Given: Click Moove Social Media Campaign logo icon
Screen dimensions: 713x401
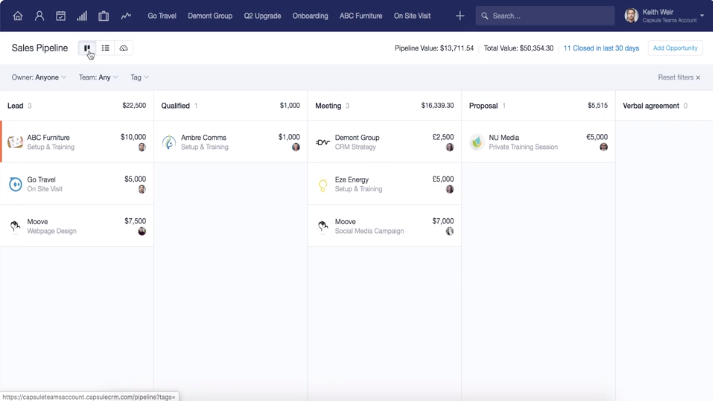Looking at the screenshot, I should pos(323,226).
